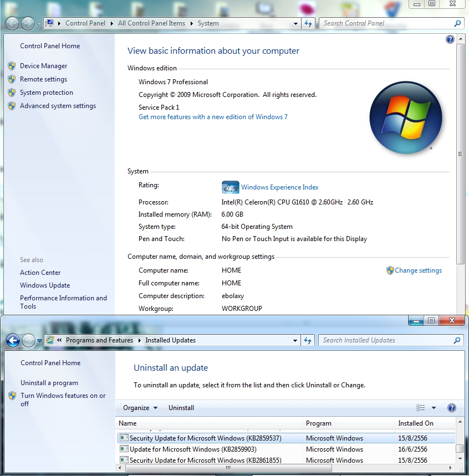Image resolution: width=469 pixels, height=476 pixels.
Task: Open Help in Installed Updates window
Action: [452, 408]
